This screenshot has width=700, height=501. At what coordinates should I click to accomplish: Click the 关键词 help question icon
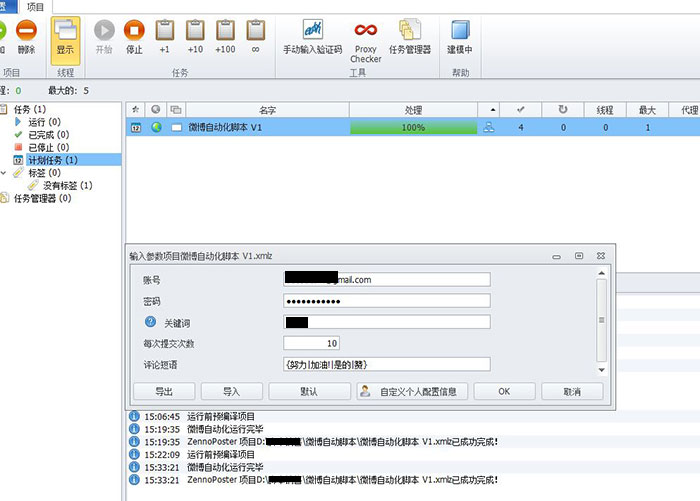tap(150, 321)
